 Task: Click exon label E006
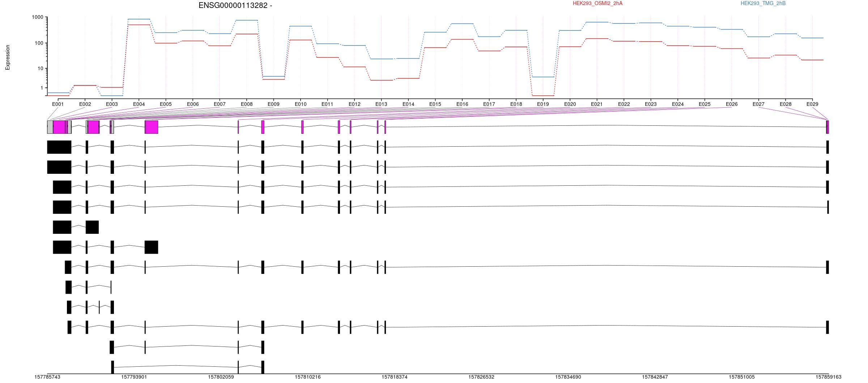[193, 104]
